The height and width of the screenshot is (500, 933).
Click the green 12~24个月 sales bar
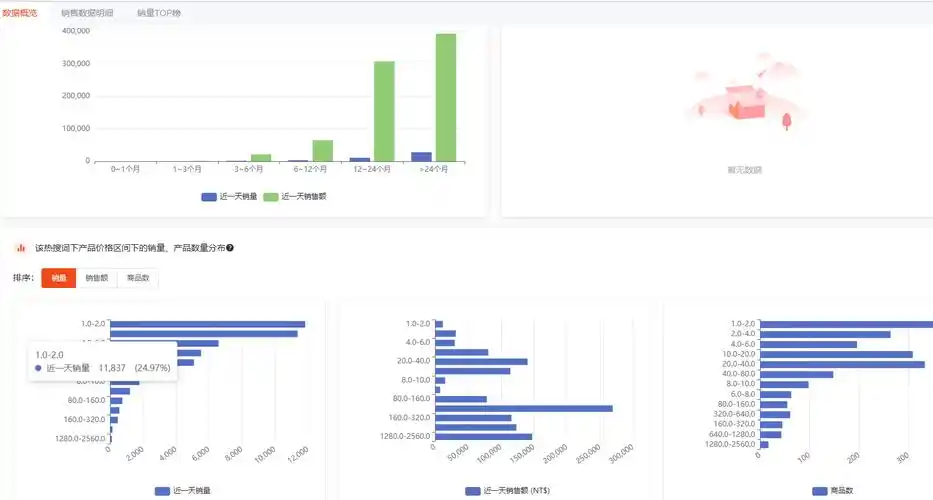[384, 112]
